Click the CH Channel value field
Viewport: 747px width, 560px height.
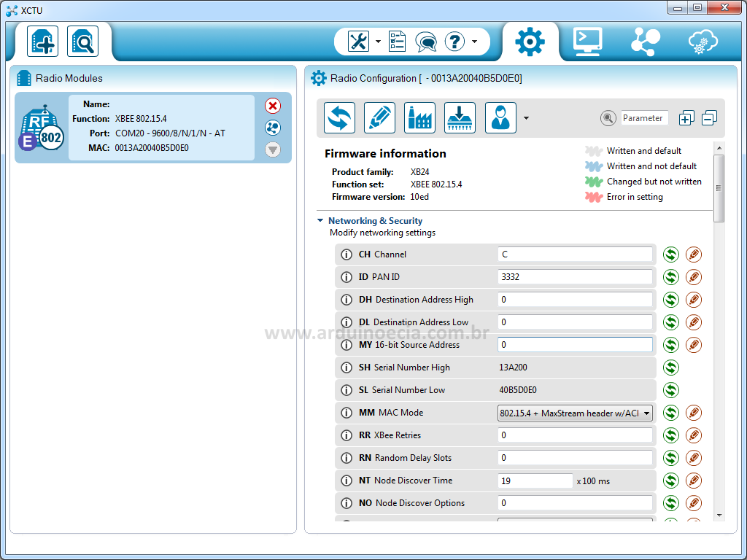tap(575, 254)
